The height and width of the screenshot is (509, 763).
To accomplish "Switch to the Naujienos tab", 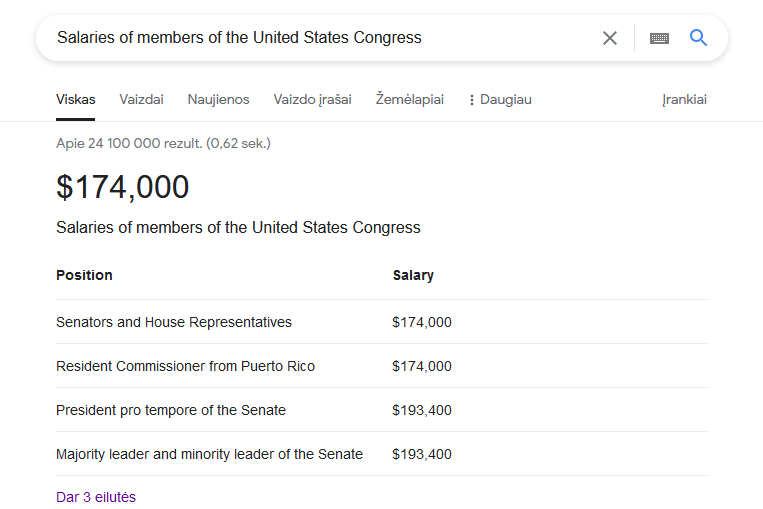I will [x=218, y=100].
